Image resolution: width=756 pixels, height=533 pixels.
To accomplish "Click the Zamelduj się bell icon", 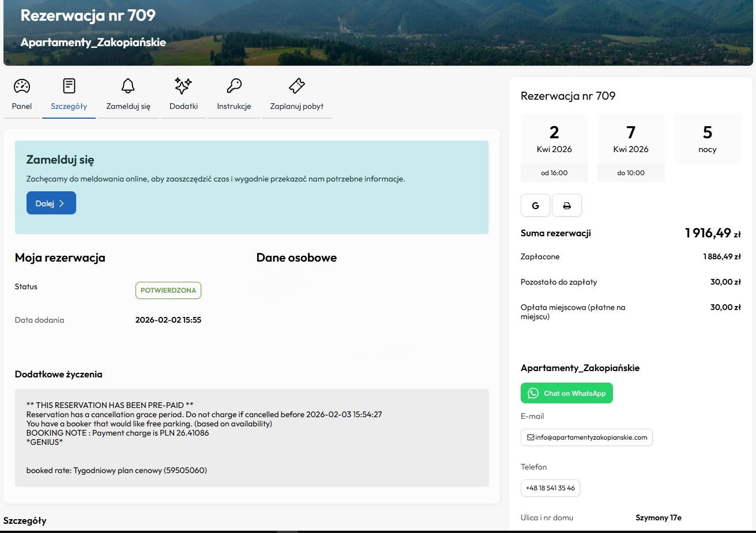I will 128,86.
